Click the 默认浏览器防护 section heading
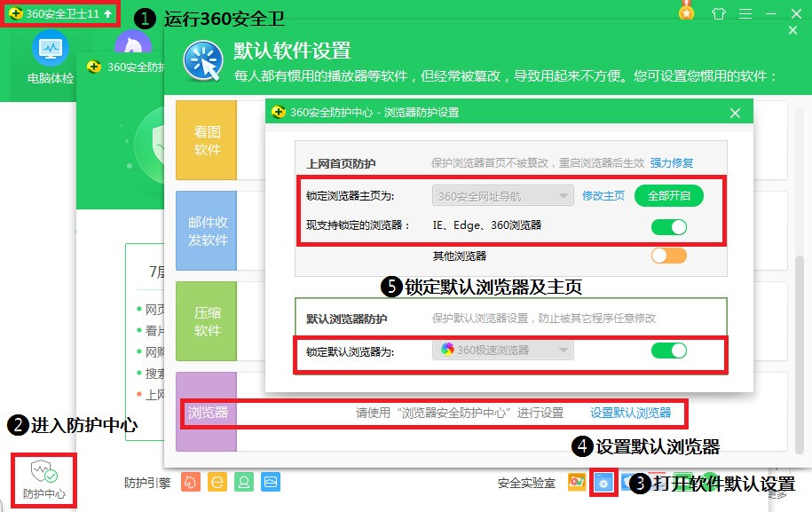This screenshot has width=812, height=512. pyautogui.click(x=346, y=319)
